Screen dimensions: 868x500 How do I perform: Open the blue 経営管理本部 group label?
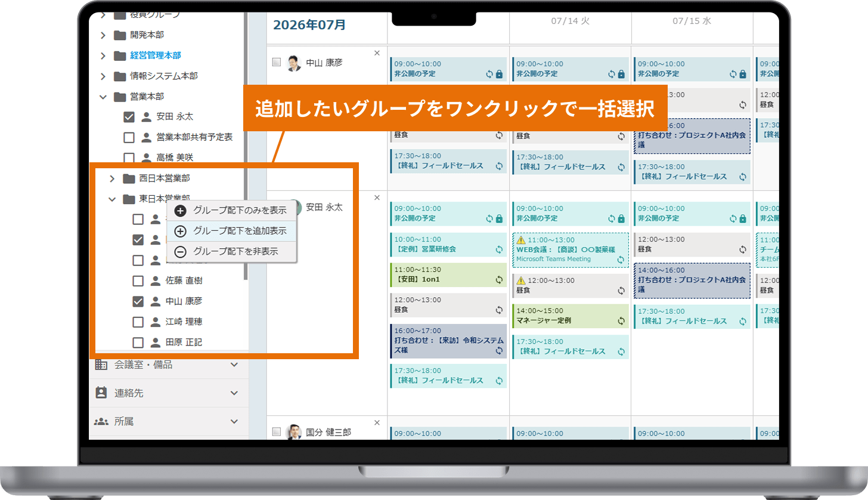click(156, 55)
